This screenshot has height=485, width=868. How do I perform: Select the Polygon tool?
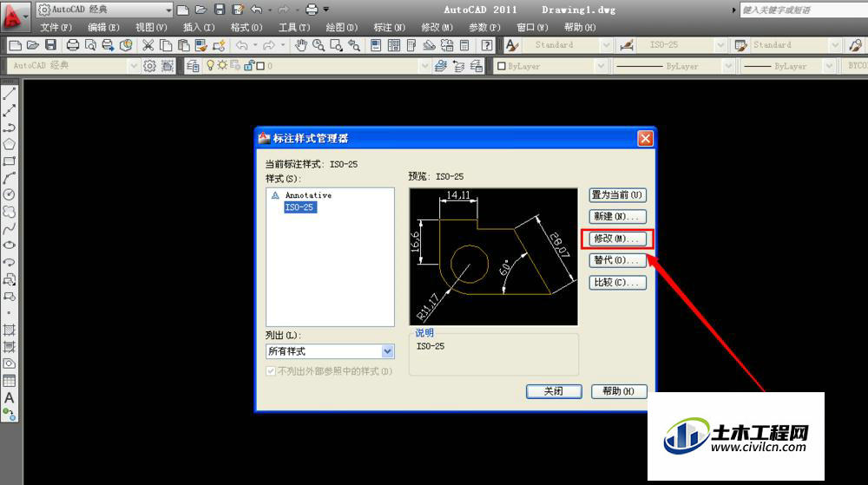coord(9,144)
